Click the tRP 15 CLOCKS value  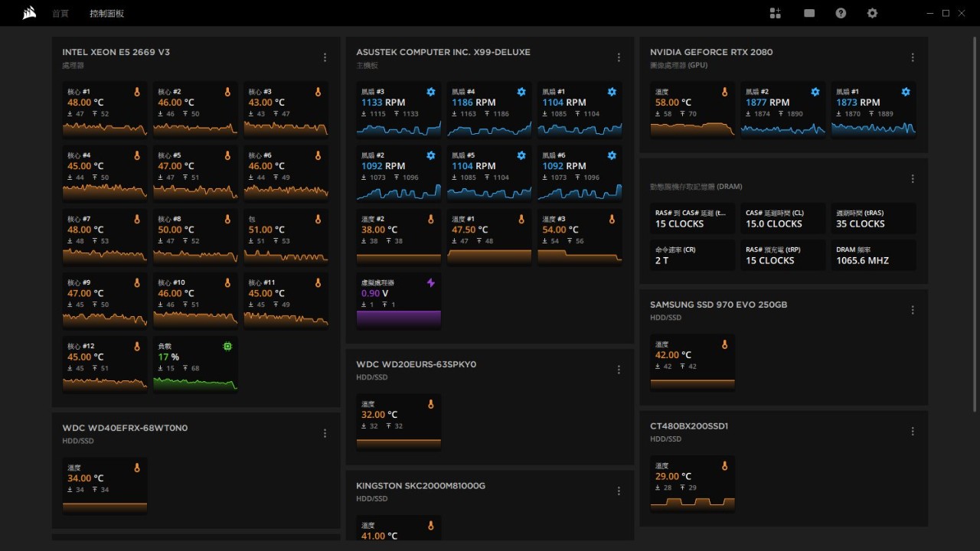coord(770,261)
